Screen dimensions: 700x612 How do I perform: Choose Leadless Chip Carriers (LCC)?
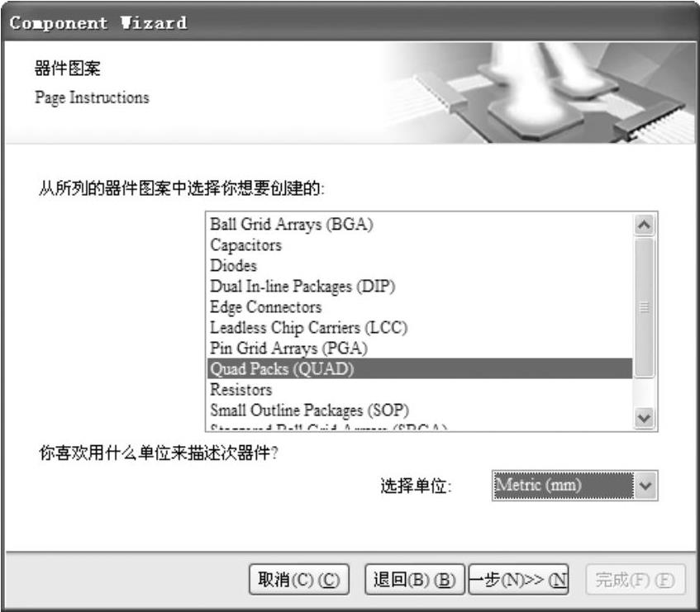(x=420, y=327)
